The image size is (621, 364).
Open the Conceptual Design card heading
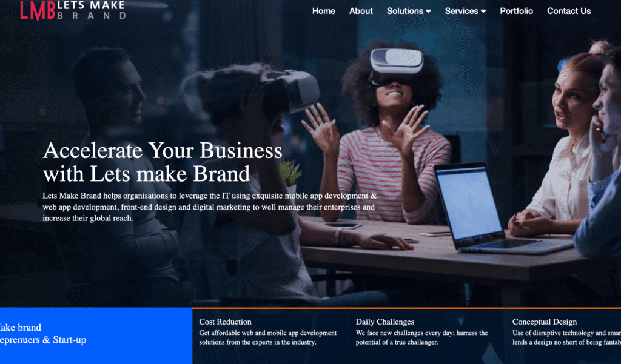[x=544, y=322]
